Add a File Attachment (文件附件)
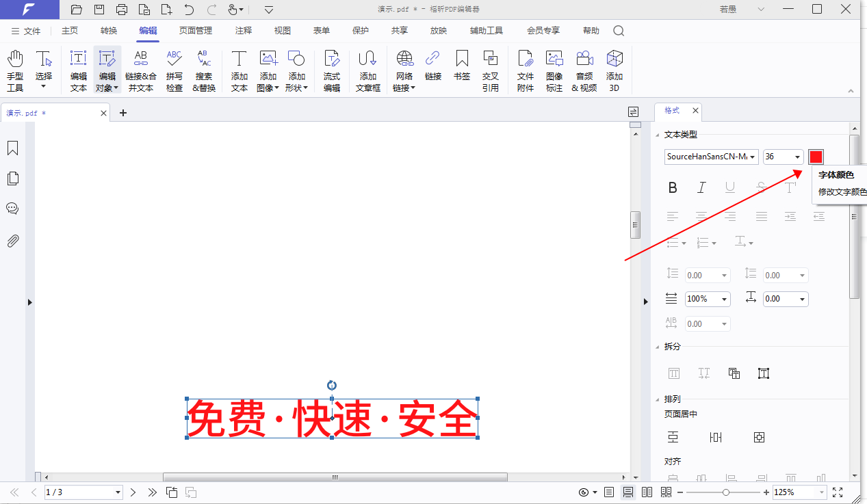The image size is (867, 504). [526, 70]
